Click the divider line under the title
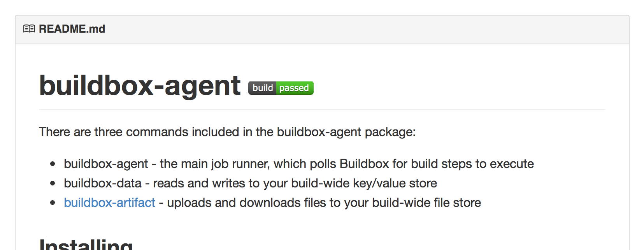The image size is (644, 250). click(322, 109)
